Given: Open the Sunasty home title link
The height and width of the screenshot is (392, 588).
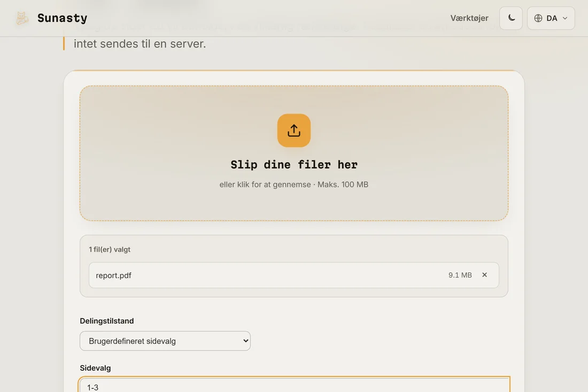Looking at the screenshot, I should (x=62, y=18).
